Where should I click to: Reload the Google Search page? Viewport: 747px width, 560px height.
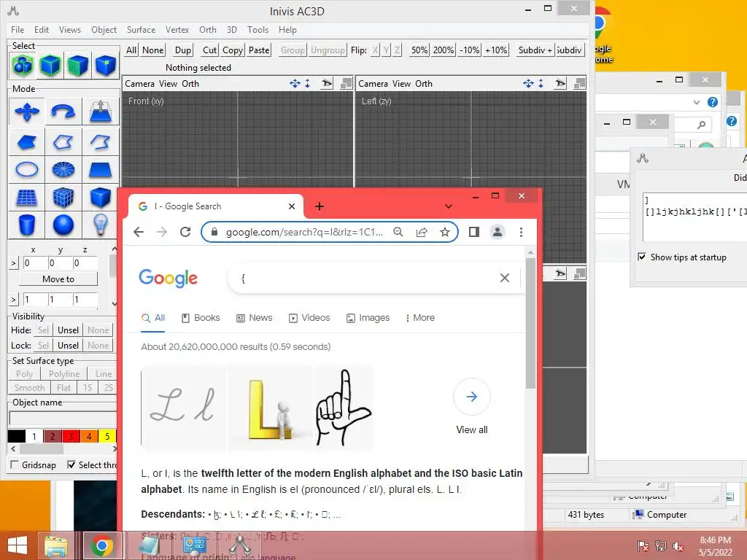tap(185, 232)
